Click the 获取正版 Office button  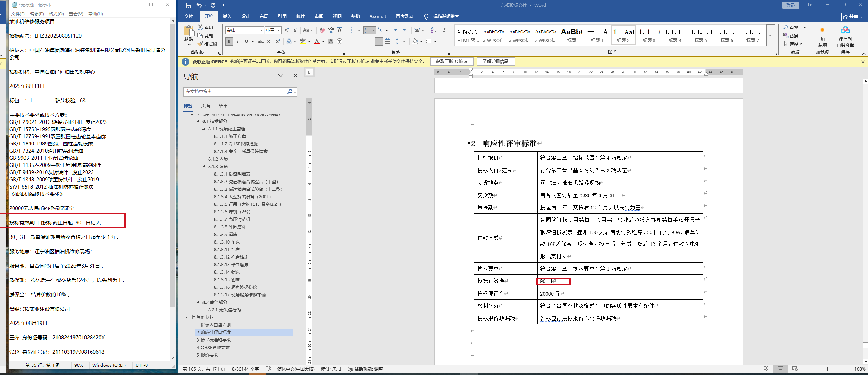pyautogui.click(x=451, y=61)
